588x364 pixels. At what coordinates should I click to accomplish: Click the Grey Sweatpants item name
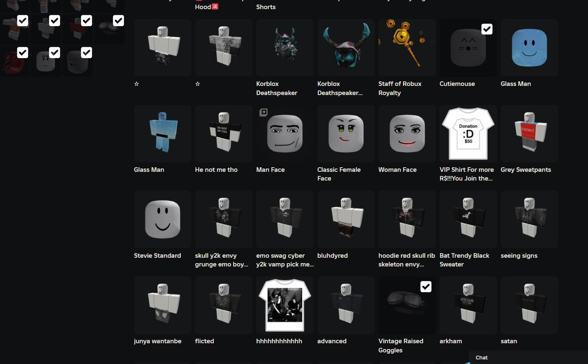[526, 170]
